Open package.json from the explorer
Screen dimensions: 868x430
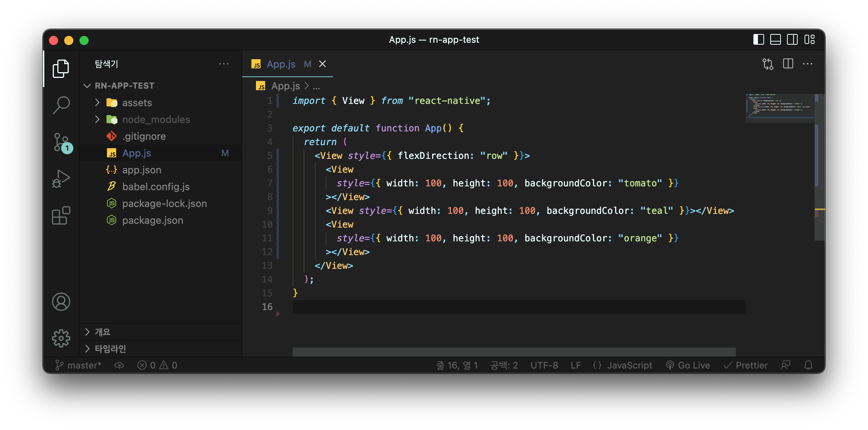(x=152, y=220)
